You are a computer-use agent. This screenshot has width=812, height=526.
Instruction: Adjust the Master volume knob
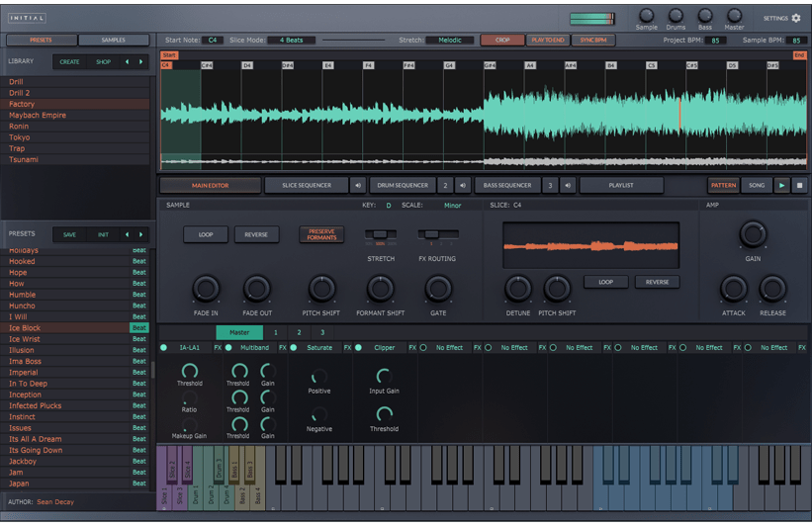[x=734, y=16]
